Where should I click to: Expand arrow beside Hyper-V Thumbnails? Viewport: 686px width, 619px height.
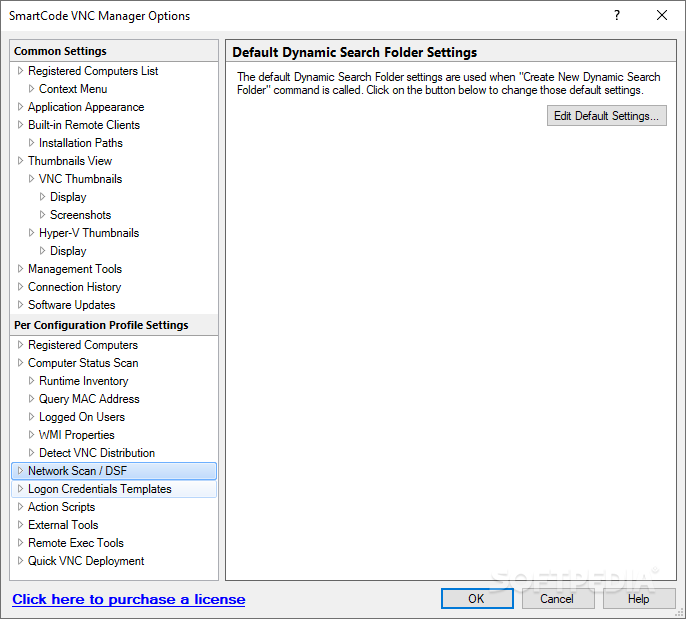coord(31,232)
